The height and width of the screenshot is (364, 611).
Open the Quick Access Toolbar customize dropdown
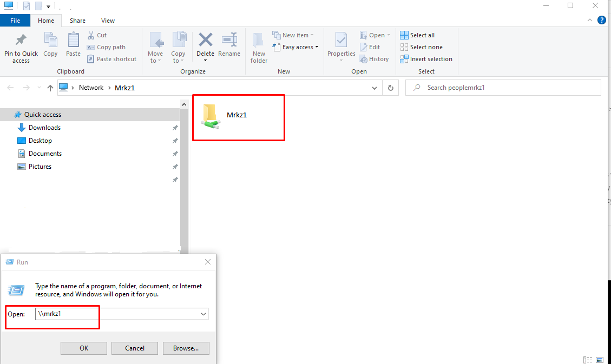(x=48, y=6)
